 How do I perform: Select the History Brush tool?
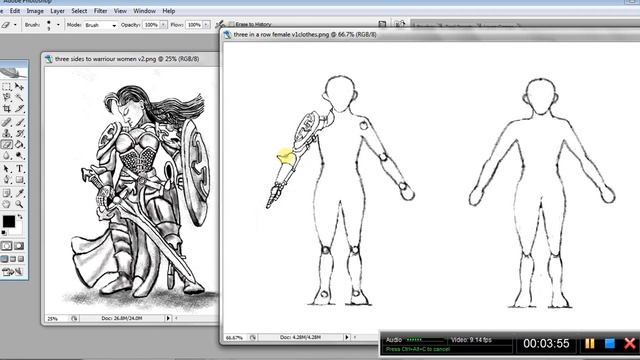tap(19, 133)
